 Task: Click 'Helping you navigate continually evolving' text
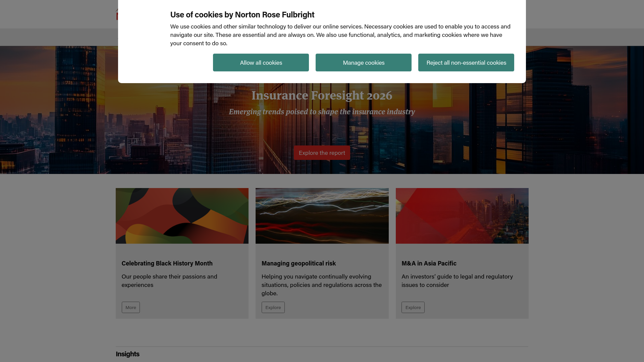click(322, 285)
